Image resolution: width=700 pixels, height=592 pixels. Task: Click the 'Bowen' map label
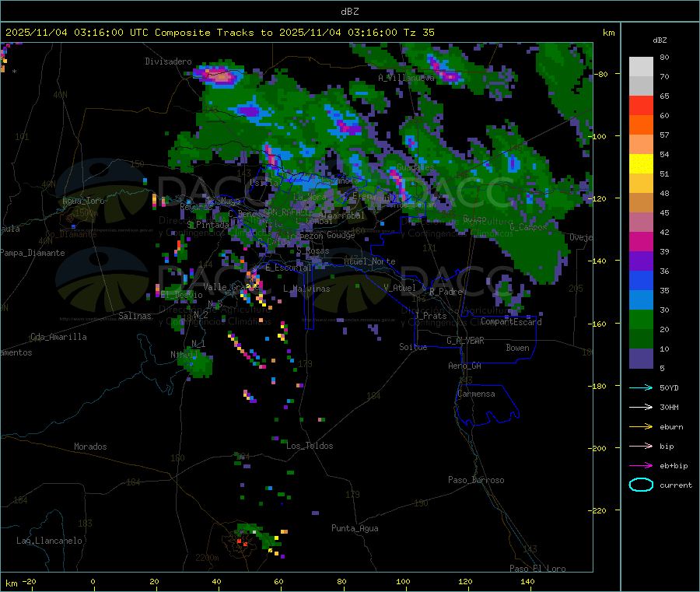(517, 348)
